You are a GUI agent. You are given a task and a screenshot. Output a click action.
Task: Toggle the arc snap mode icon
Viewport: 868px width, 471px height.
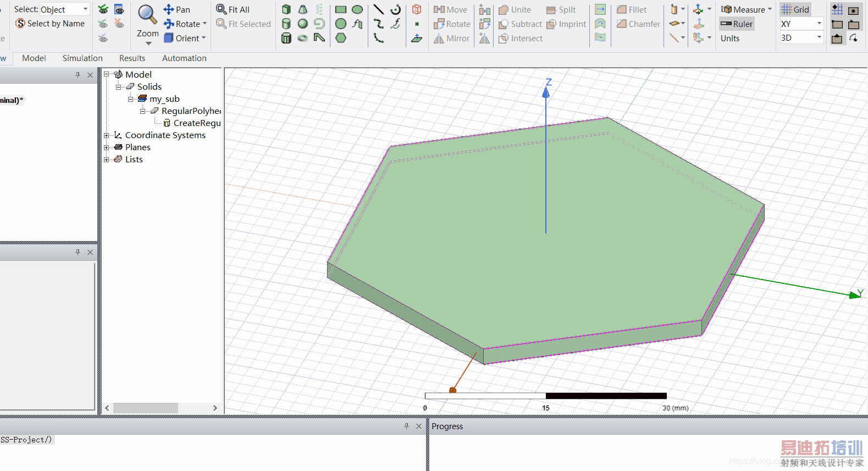pos(854,38)
